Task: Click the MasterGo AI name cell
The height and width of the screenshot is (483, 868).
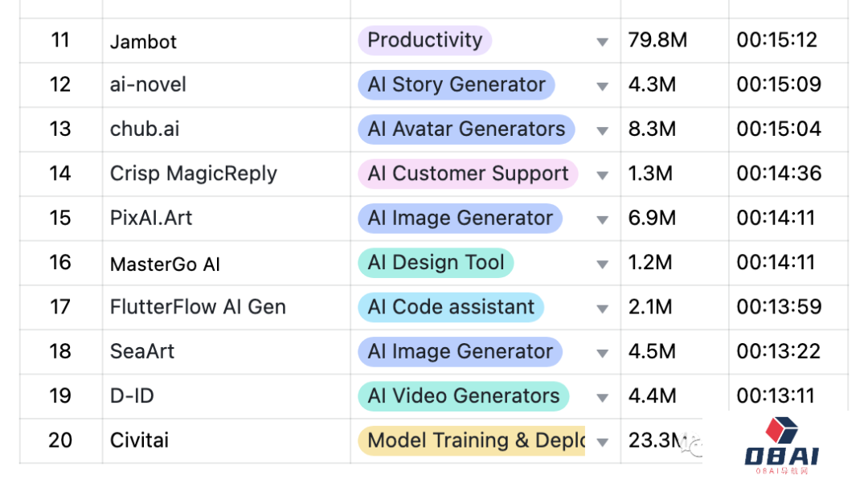Action: pyautogui.click(x=227, y=264)
